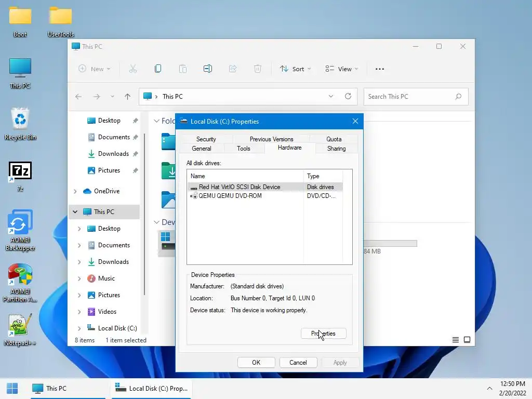Switch to details view icon in status bar

456,340
